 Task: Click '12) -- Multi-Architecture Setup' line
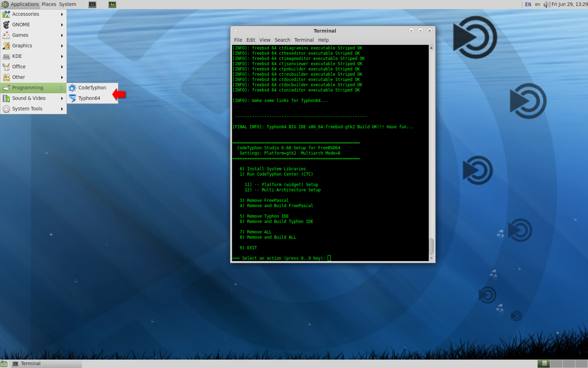click(x=282, y=190)
